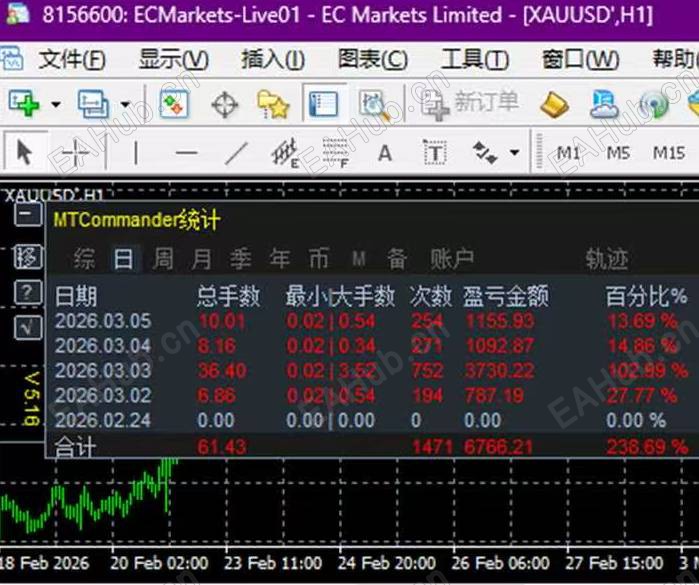699x585 pixels.
Task: Click the yellow MetaEditor book icon
Action: [x=554, y=105]
